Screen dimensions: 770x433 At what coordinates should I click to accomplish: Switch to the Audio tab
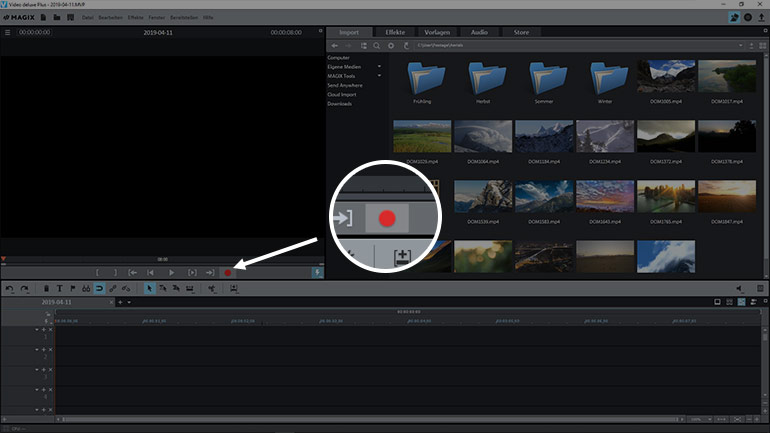(x=479, y=32)
